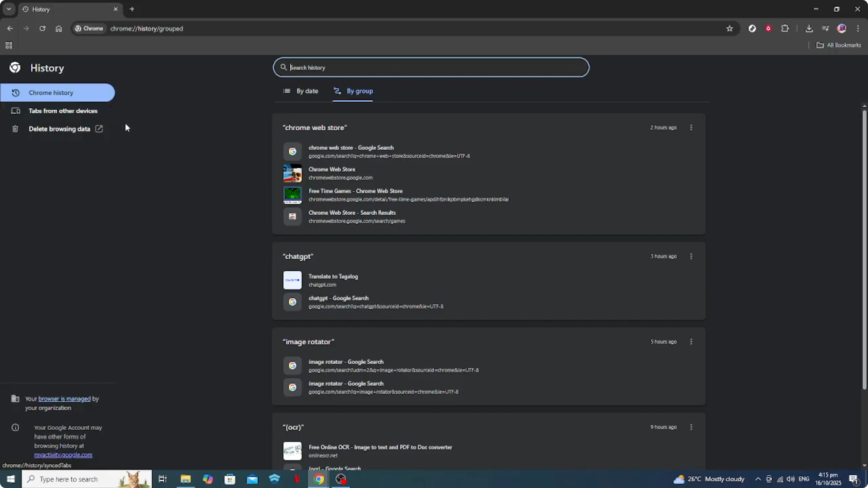Screen dimensions: 868x488
Task: Open more actions for "chrome web store" group
Action: click(691, 128)
